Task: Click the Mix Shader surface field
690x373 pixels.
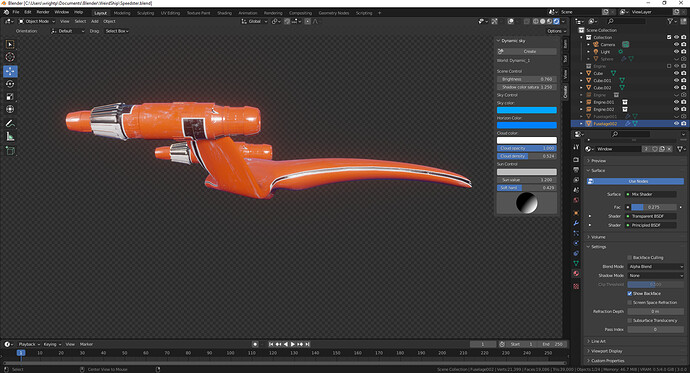Action: pyautogui.click(x=651, y=194)
